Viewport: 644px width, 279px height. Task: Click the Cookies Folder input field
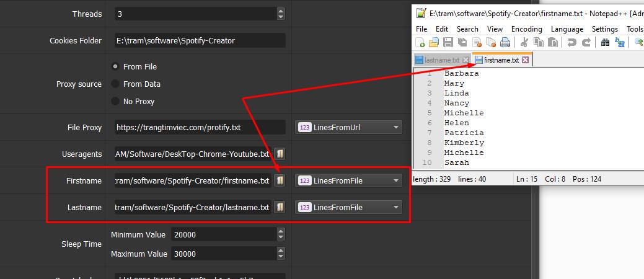(x=200, y=41)
